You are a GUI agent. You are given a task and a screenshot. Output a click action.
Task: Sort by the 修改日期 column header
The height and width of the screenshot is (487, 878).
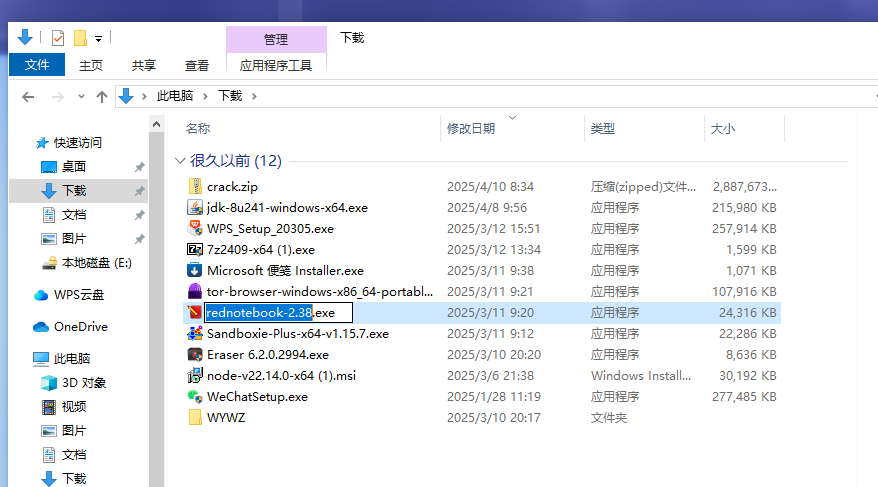coord(471,128)
